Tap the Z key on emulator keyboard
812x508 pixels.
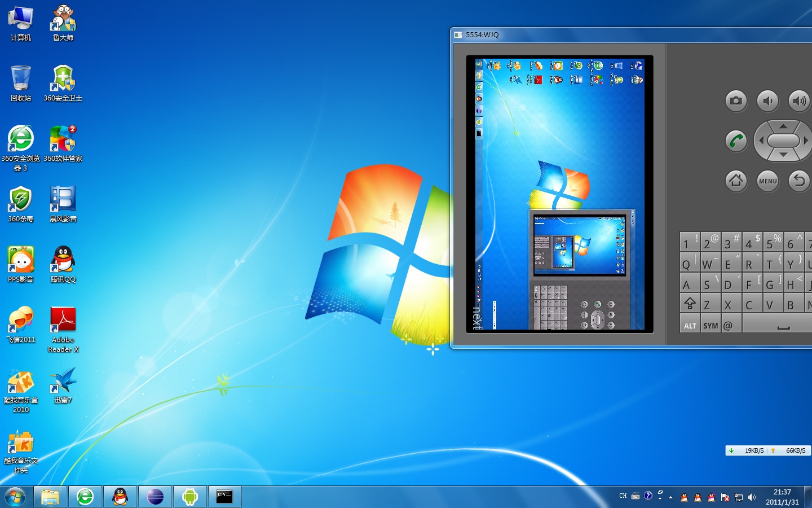point(711,303)
